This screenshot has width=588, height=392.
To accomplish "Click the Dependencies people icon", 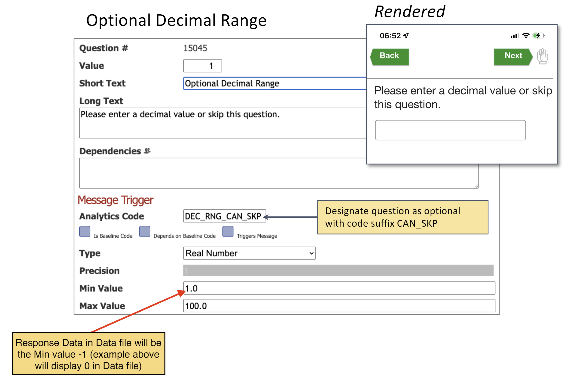I will pos(147,151).
